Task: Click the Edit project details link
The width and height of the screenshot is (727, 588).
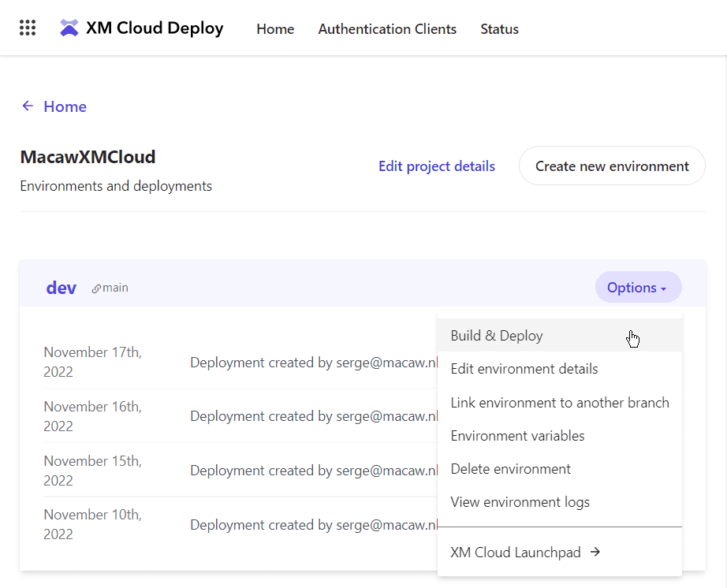Action: 436,166
